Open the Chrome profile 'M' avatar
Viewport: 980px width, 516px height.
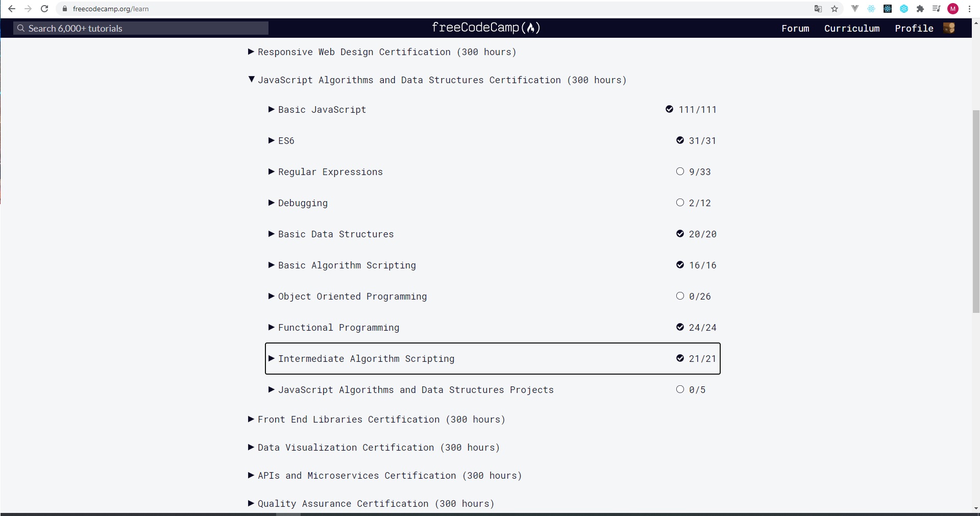(953, 9)
